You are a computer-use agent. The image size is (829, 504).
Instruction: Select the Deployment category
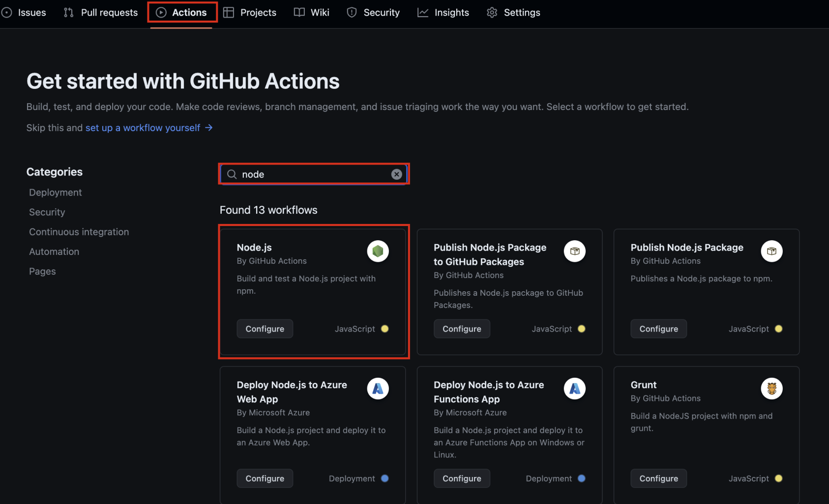(x=56, y=193)
